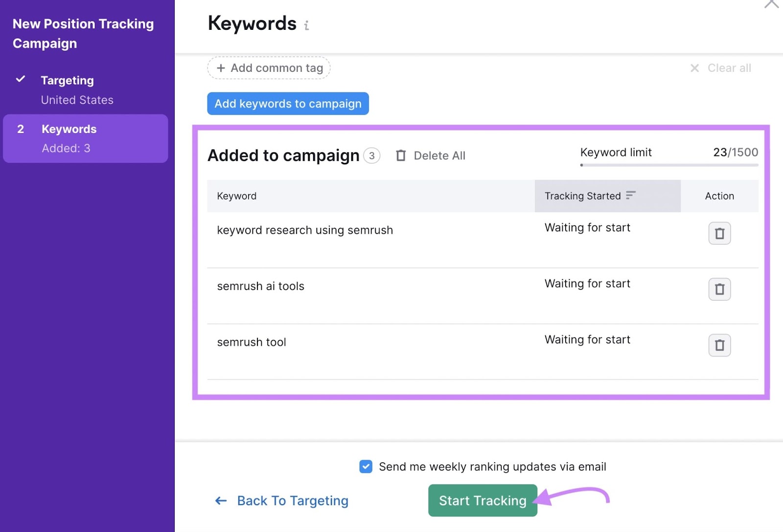
Task: Expand the Added to campaign count badge
Action: 372,155
